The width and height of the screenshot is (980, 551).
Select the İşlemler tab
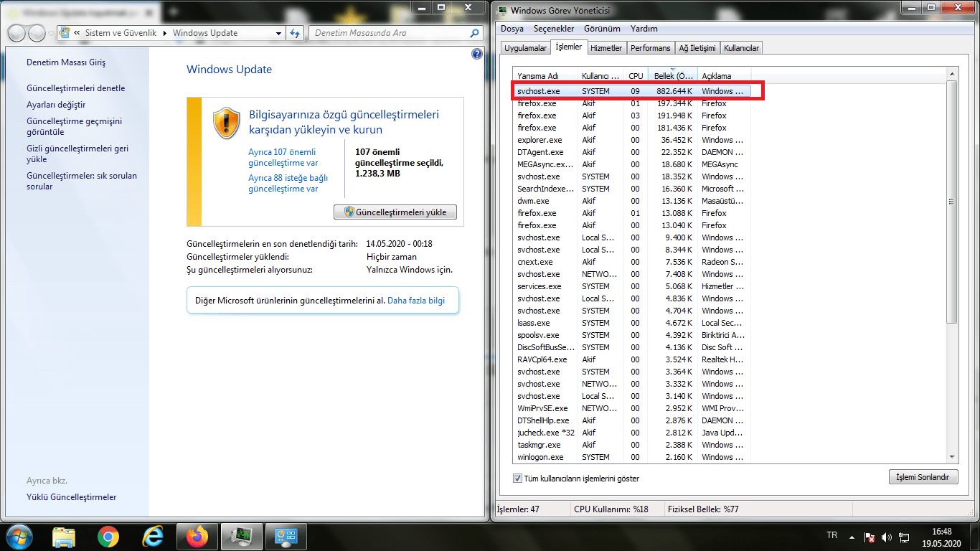click(x=569, y=47)
